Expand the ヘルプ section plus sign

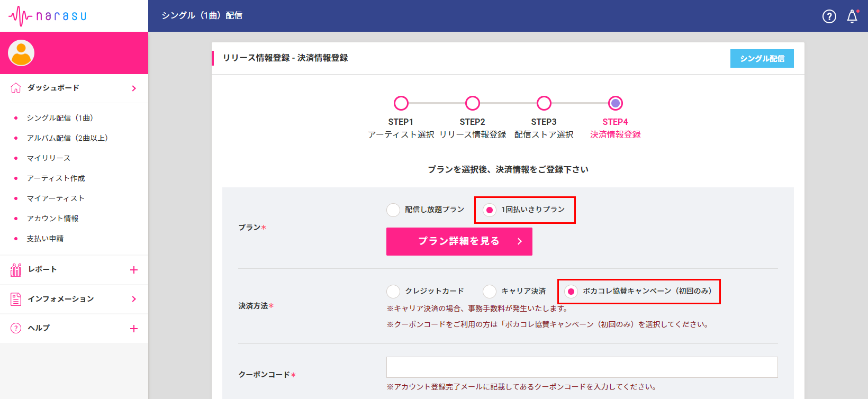[134, 329]
